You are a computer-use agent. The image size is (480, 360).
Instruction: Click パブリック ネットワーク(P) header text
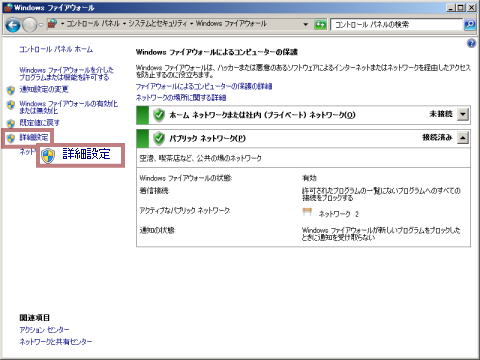tap(207, 138)
